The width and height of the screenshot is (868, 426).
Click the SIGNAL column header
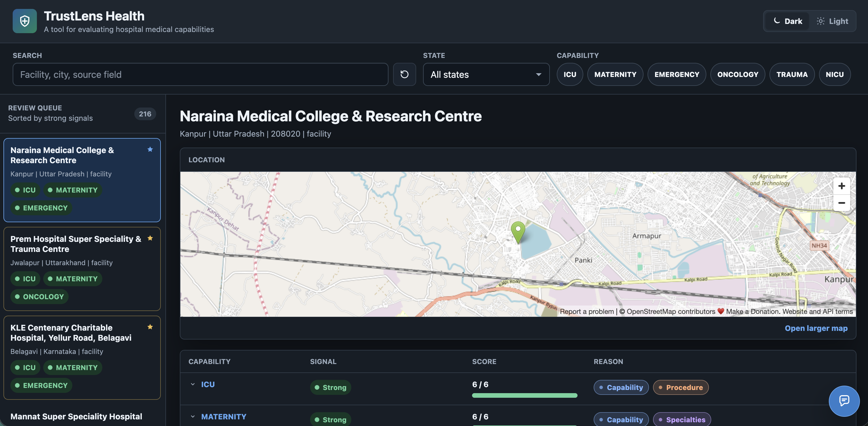pyautogui.click(x=323, y=361)
